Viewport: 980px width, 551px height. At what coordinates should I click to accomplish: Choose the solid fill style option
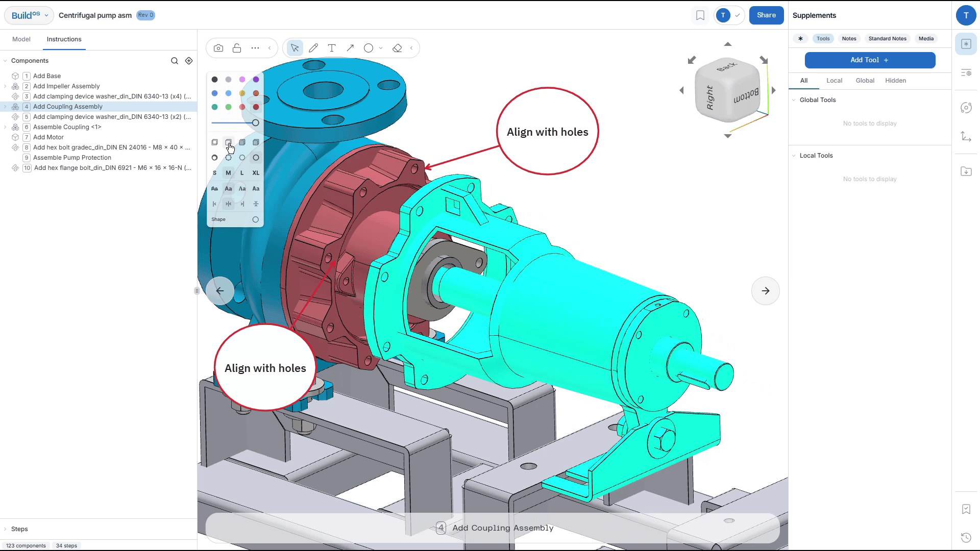[242, 142]
